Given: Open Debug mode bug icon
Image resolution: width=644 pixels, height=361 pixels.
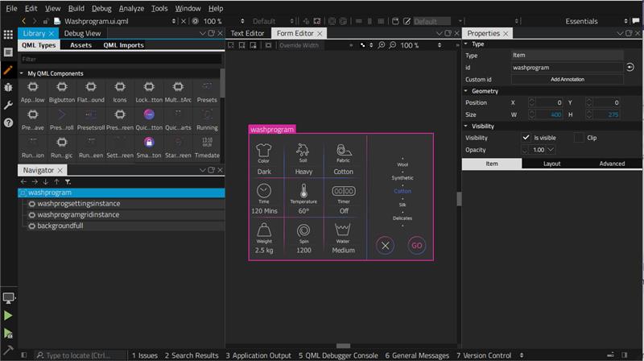Looking at the screenshot, I should pos(8,87).
